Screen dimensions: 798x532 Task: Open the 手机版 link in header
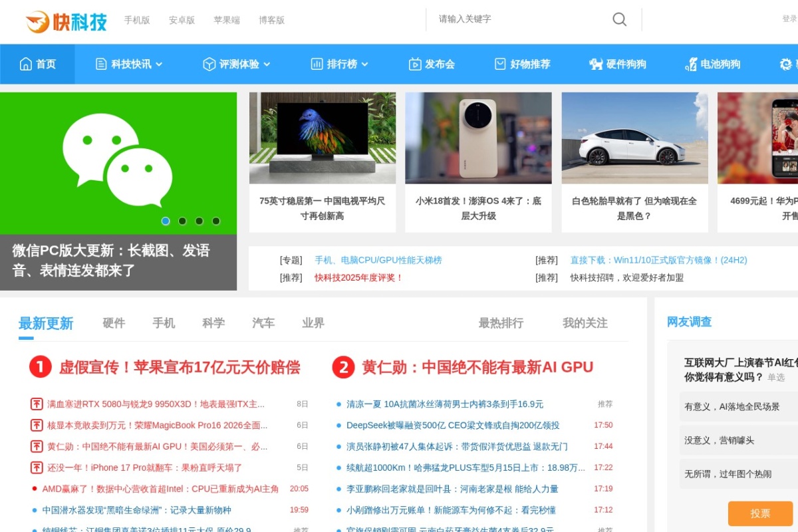coord(137,20)
